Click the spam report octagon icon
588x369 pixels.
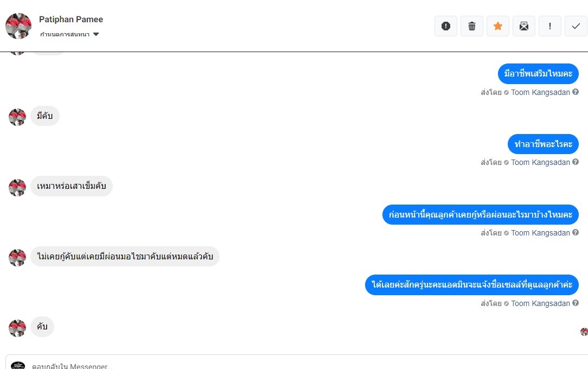446,26
